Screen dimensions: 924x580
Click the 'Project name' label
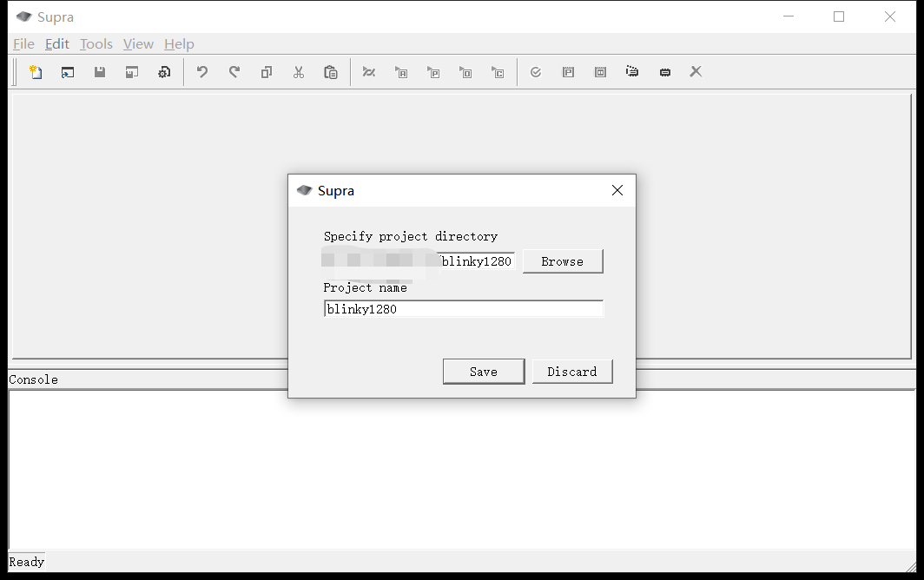pos(366,287)
